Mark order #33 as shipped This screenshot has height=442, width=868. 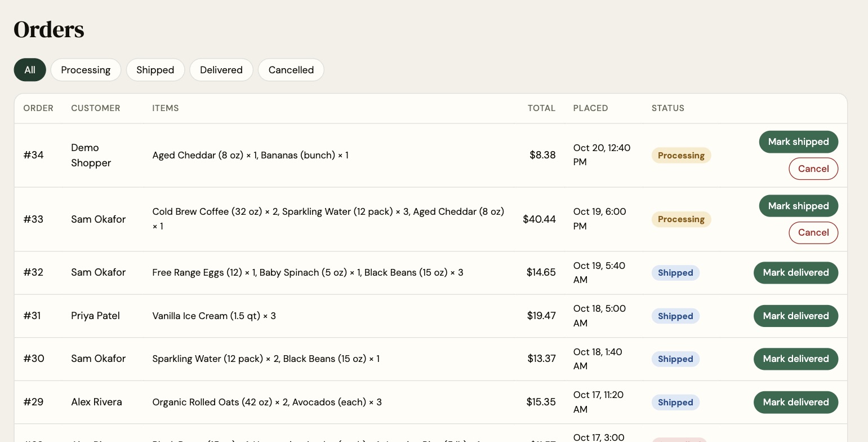[x=798, y=206]
